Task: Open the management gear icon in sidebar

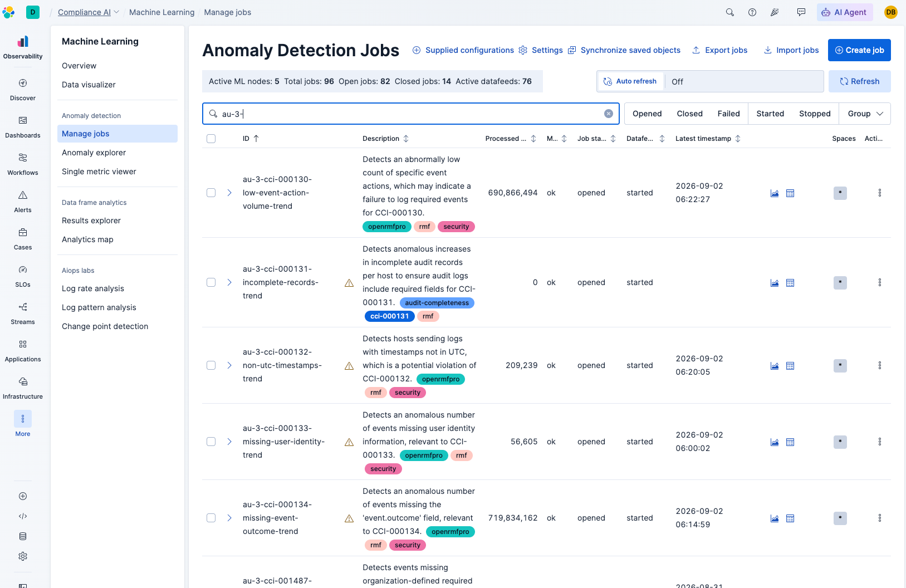Action: 23,556
